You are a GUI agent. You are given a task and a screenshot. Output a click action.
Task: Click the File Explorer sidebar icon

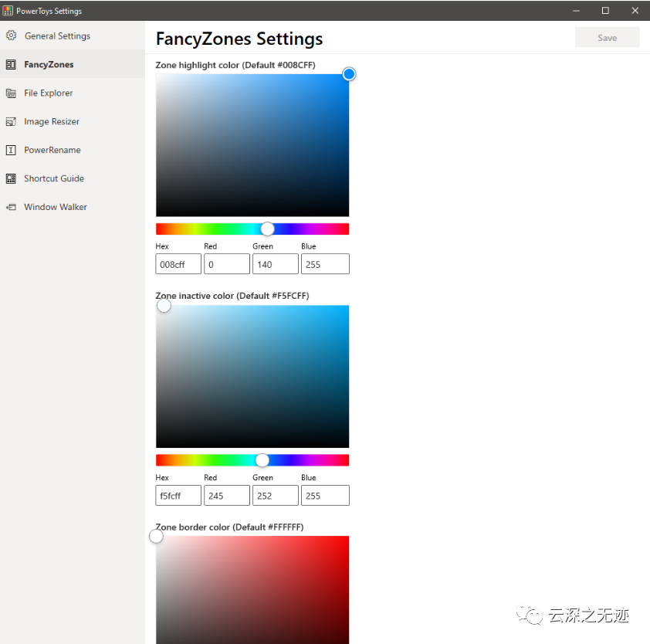coord(11,93)
